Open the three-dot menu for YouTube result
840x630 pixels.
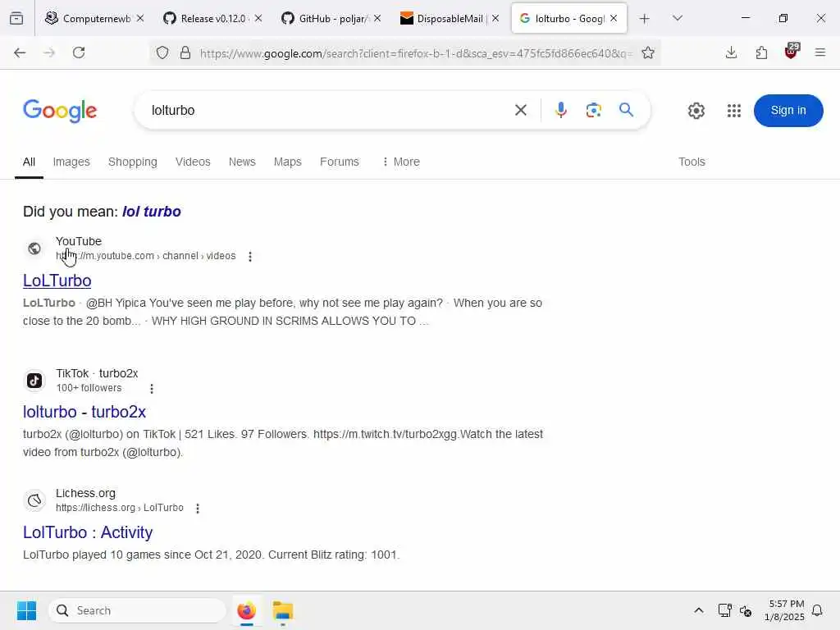(x=250, y=257)
